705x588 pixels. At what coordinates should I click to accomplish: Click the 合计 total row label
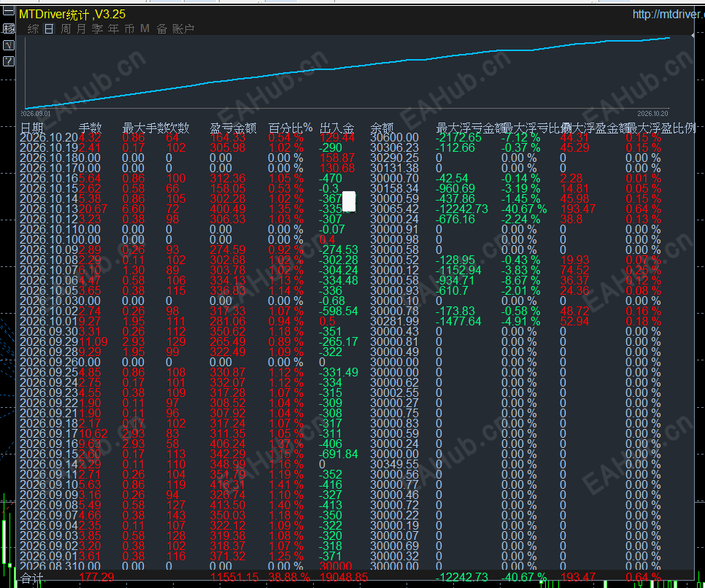click(x=32, y=578)
